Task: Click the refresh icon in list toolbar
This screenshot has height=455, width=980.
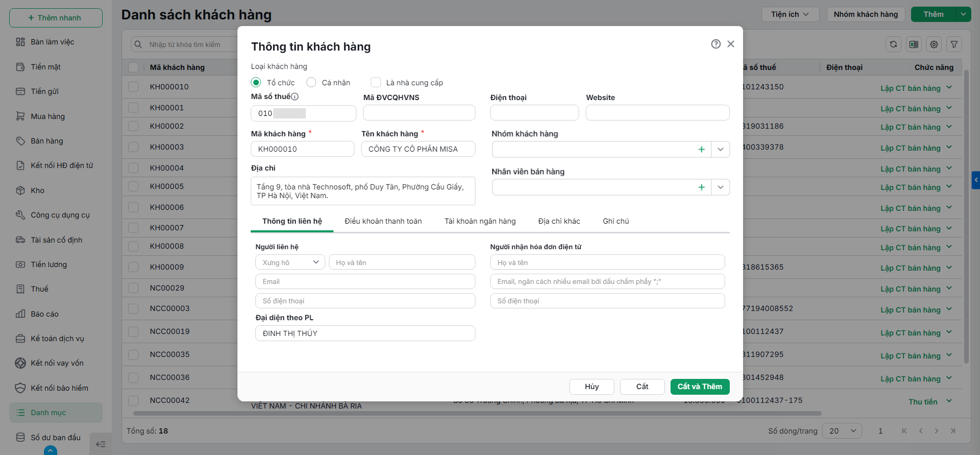Action: (x=893, y=44)
